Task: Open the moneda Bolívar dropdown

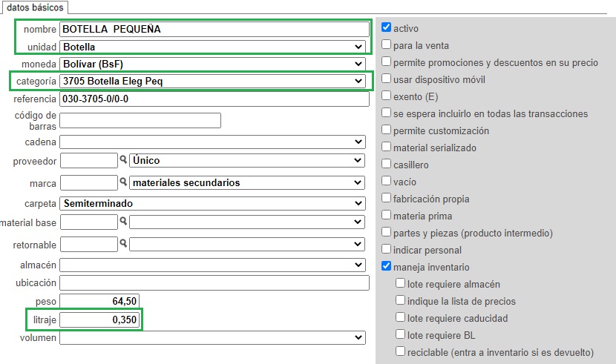Action: click(212, 64)
